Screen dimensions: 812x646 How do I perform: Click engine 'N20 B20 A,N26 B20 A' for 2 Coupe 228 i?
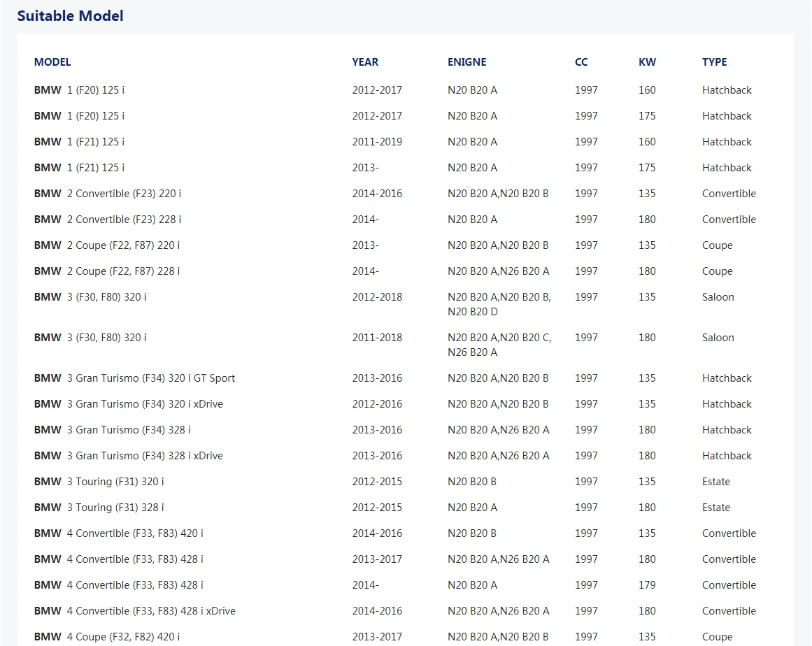point(498,271)
